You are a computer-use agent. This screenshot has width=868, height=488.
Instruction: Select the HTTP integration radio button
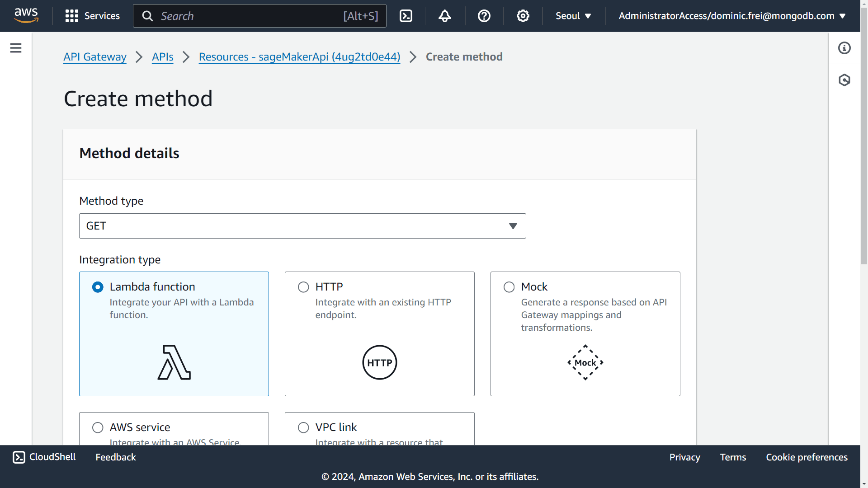coord(303,286)
